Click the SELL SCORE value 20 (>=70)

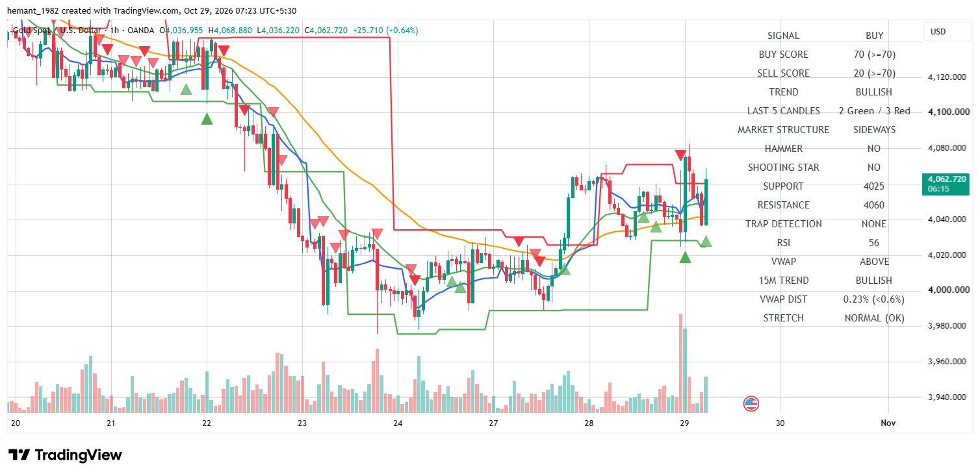tap(874, 73)
